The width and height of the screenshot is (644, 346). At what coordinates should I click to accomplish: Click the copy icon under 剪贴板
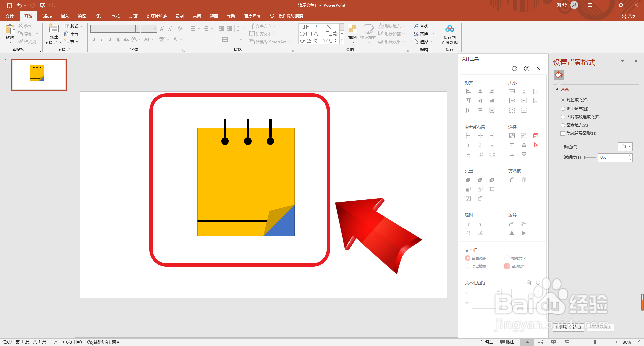tap(512, 180)
